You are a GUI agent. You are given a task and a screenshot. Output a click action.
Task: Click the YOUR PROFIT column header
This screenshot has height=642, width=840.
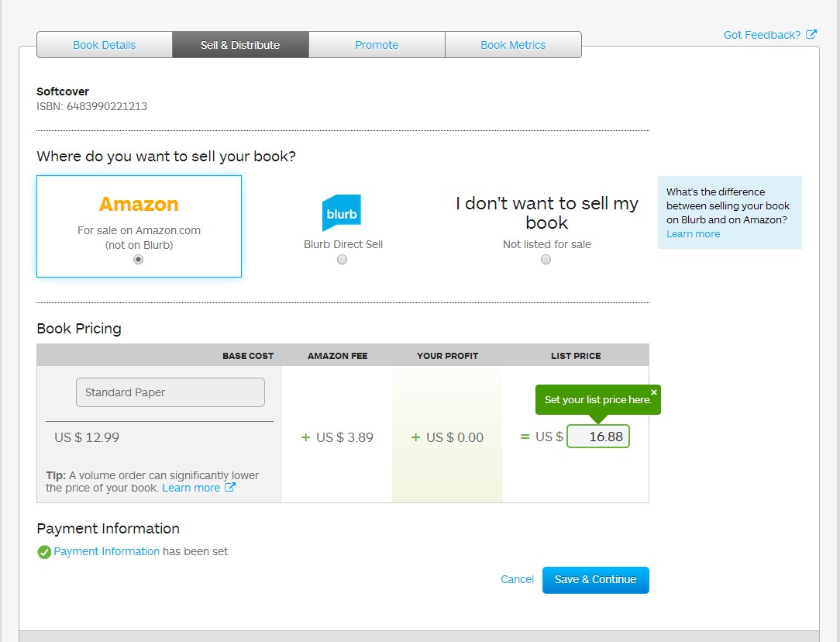coord(447,356)
